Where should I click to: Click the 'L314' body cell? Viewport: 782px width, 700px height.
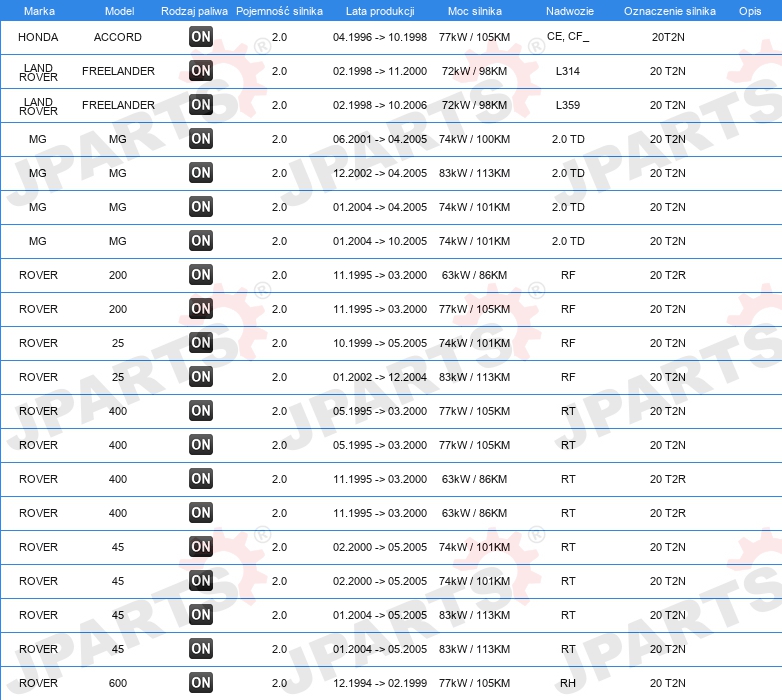tap(568, 71)
